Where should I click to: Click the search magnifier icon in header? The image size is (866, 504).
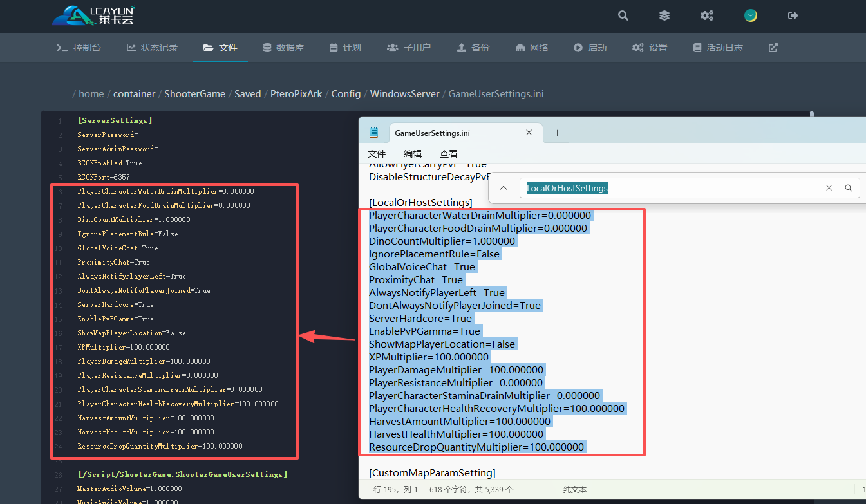[623, 15]
